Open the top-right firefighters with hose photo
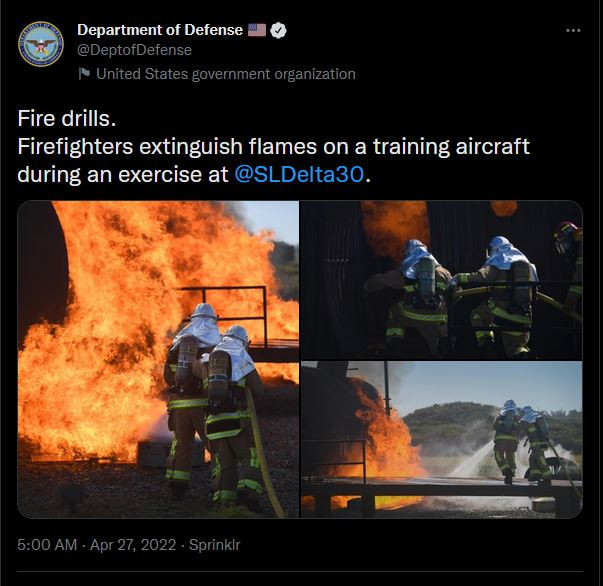603x586 pixels. click(441, 280)
